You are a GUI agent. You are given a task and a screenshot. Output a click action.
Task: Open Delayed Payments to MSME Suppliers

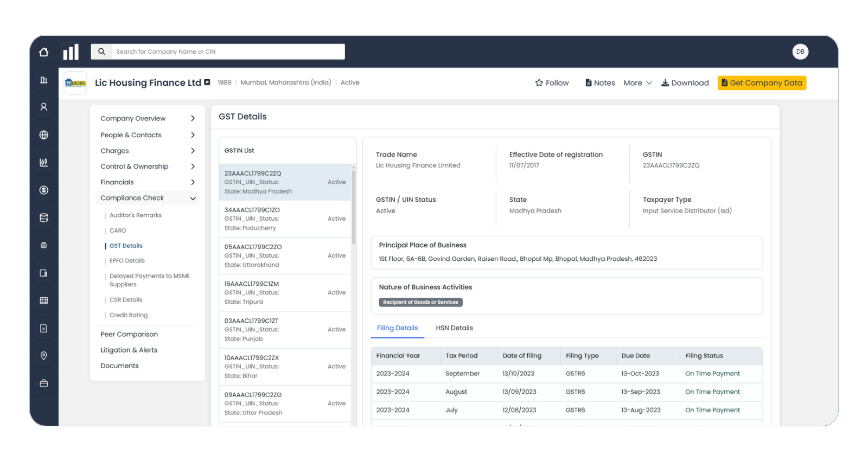pos(149,280)
